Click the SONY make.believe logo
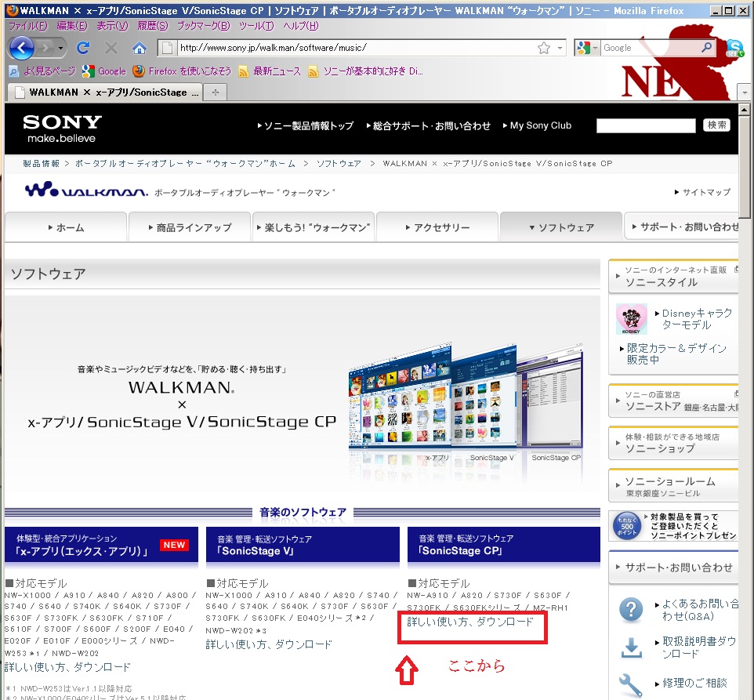 (62, 129)
